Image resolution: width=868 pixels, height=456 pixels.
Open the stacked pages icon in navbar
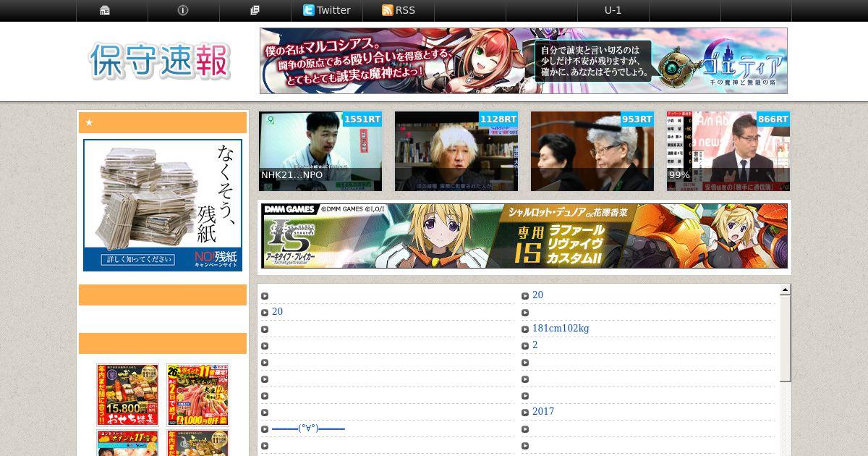[x=255, y=10]
